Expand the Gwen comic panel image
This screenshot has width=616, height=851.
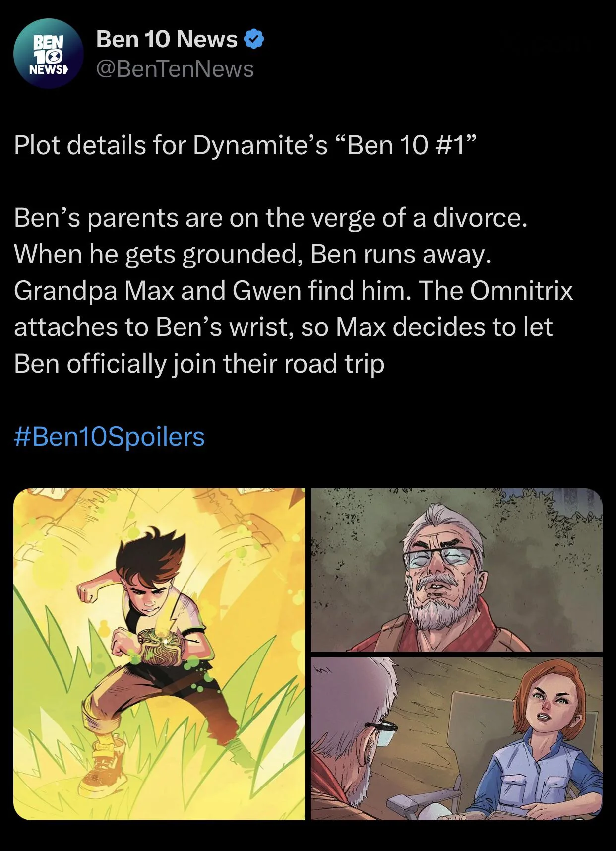[456, 738]
